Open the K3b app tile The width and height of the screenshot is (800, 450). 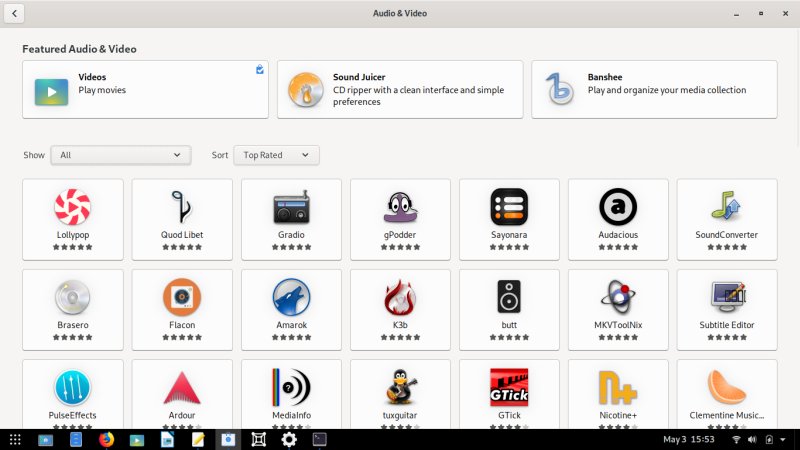401,310
